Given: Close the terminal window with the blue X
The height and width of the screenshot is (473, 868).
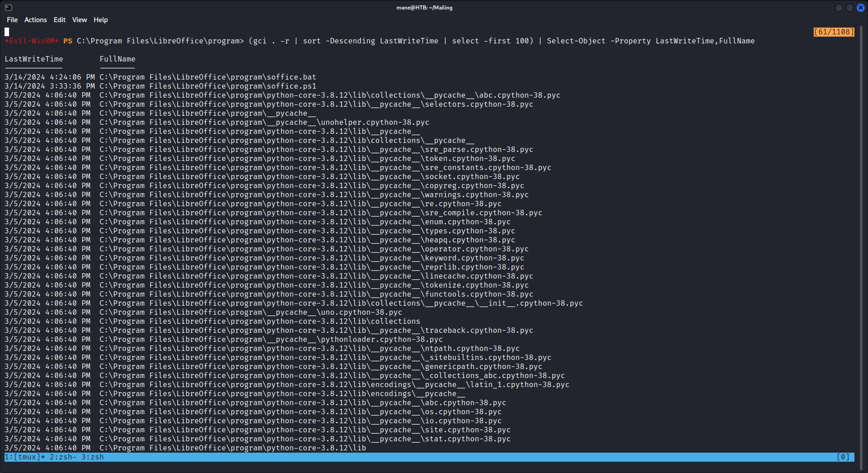Looking at the screenshot, I should tap(861, 8).
